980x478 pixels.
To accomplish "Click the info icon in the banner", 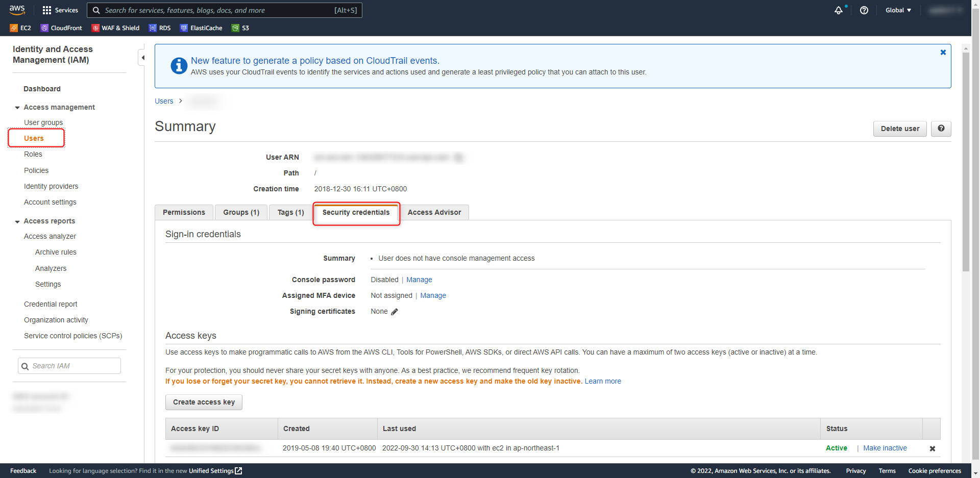I will (179, 66).
